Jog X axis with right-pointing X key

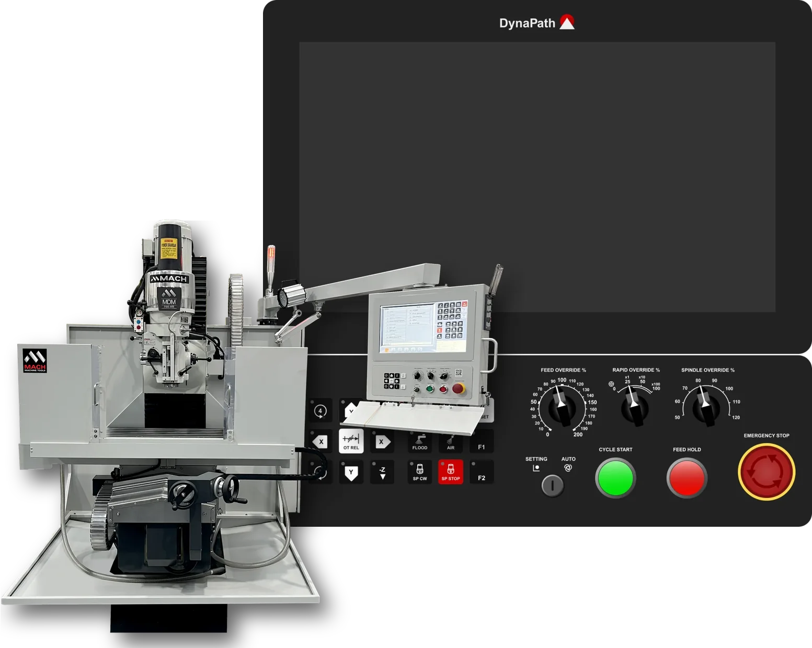[x=382, y=442]
